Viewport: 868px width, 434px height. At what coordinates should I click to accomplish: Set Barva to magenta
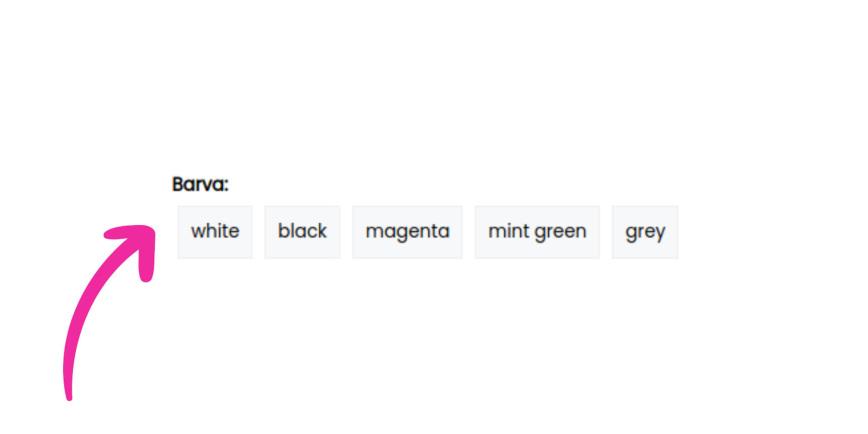click(407, 232)
